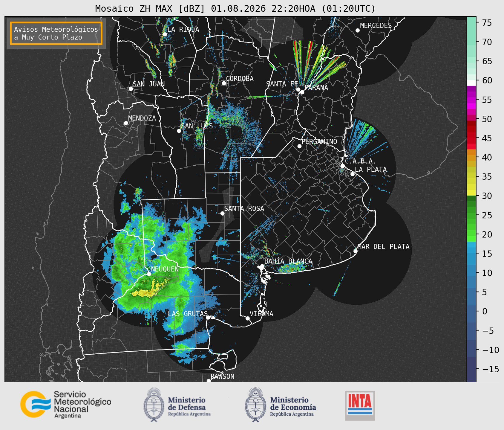Click the Mercedes city marker dot
Viewport: 504px width, 430px height.
coord(357,31)
